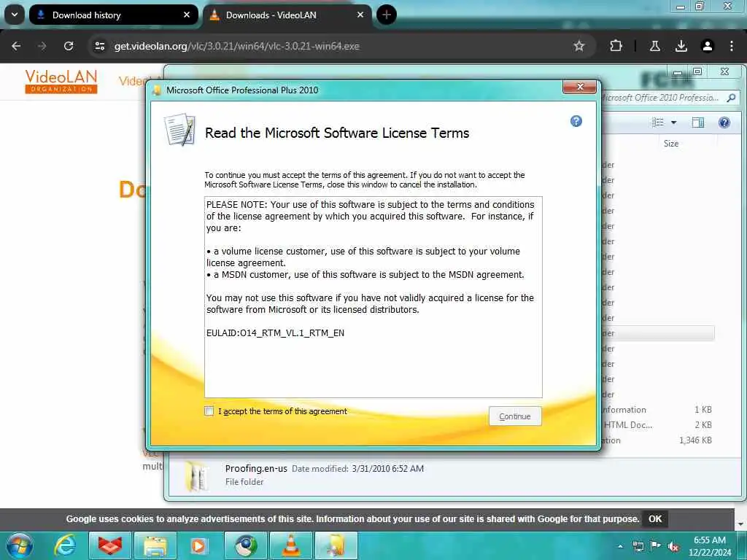
Task: Close the Download history tab
Action: [187, 15]
